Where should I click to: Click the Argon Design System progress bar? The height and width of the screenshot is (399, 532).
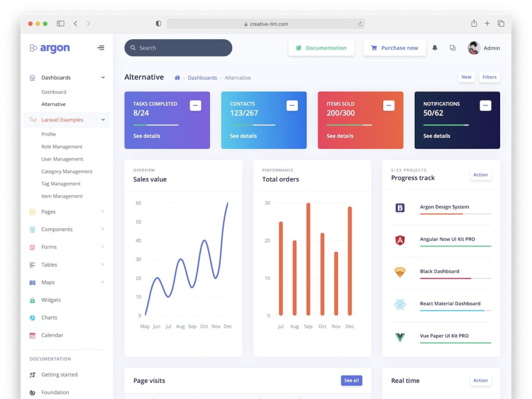click(455, 214)
